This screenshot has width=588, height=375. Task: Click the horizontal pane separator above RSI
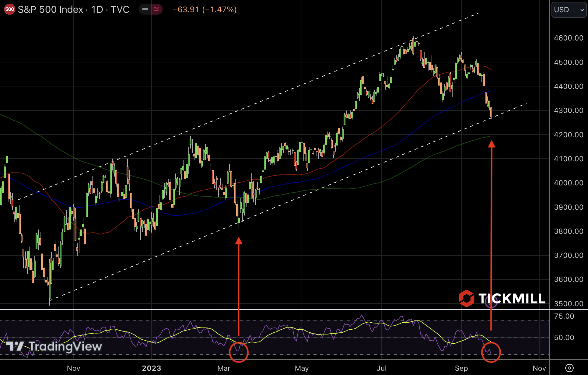(274, 310)
